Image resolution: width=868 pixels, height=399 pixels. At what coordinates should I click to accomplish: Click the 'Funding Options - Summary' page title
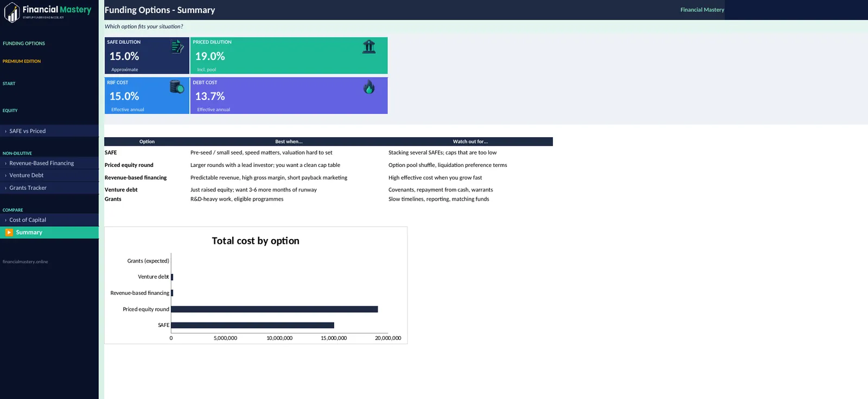pyautogui.click(x=160, y=10)
